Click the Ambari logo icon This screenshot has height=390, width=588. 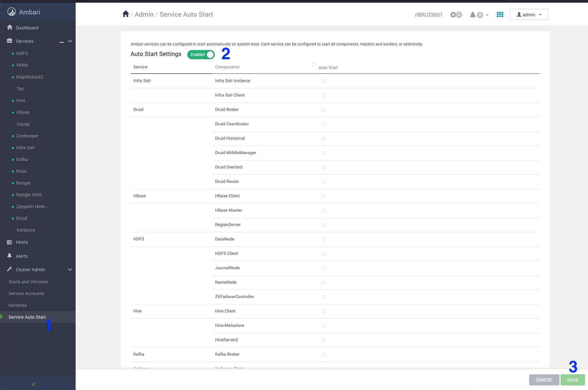point(12,12)
